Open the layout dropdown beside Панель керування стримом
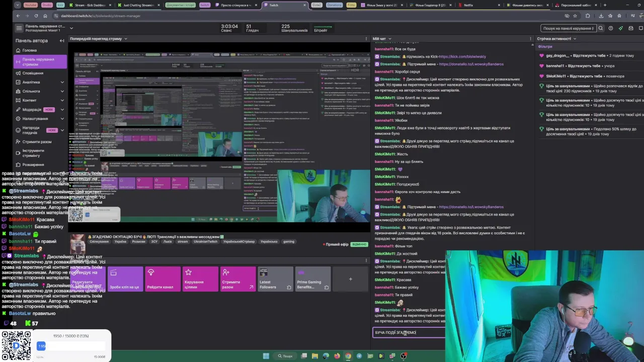The width and height of the screenshot is (644, 362). pyautogui.click(x=71, y=28)
